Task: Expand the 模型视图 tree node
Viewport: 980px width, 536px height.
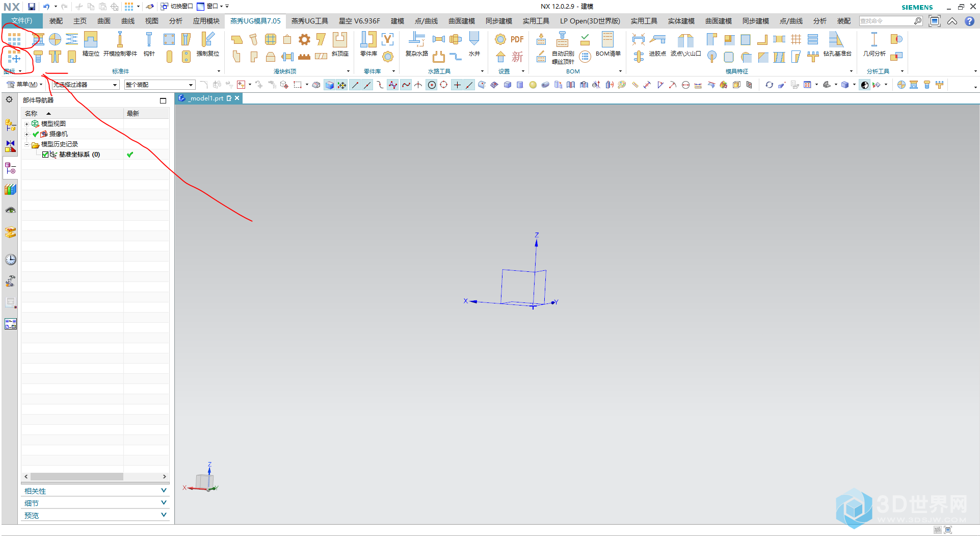Action: [x=27, y=124]
